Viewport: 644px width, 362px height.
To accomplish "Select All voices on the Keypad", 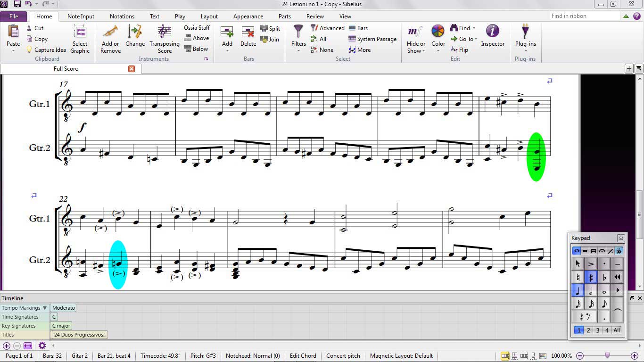I will (616, 330).
